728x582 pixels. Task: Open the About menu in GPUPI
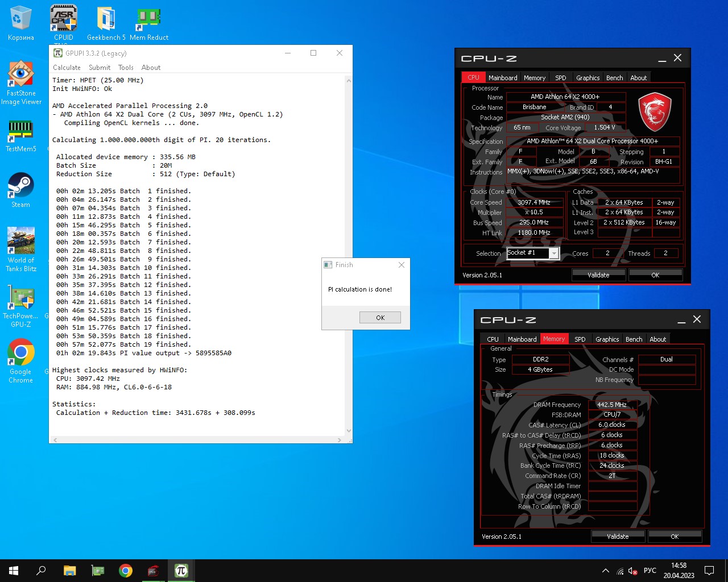pyautogui.click(x=151, y=67)
